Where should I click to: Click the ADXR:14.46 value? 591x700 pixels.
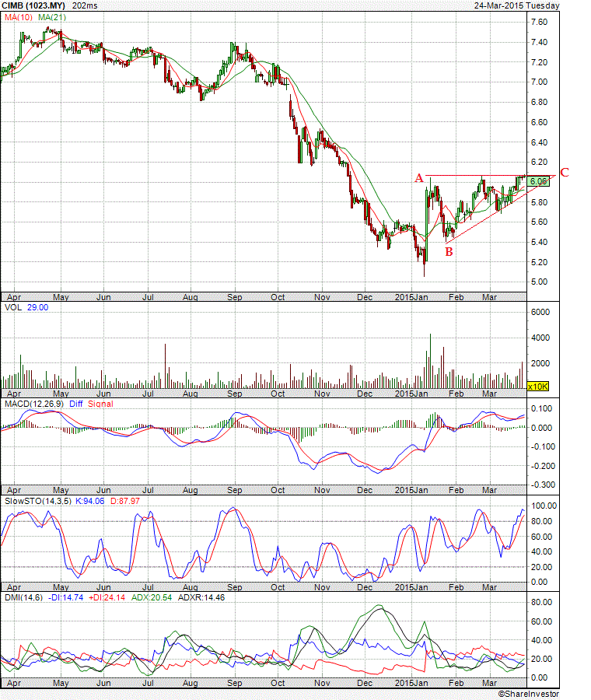coord(201,598)
